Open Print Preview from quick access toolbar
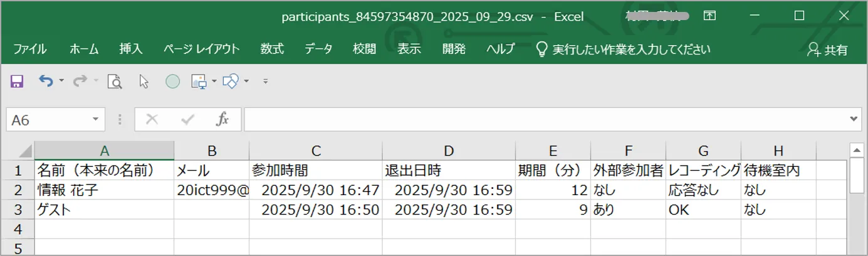Viewport: 868px width, 256px height. click(114, 81)
